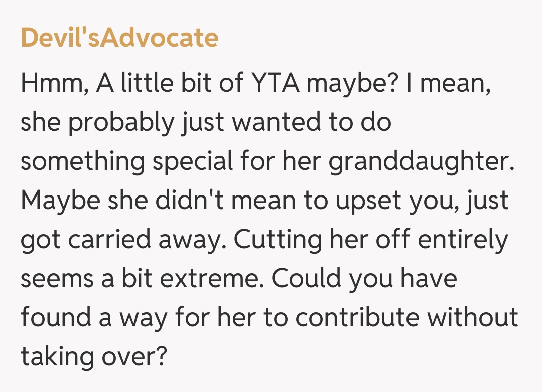Tap the phrase "I mean" in the first line
This screenshot has height=392, width=542.
tap(448, 83)
